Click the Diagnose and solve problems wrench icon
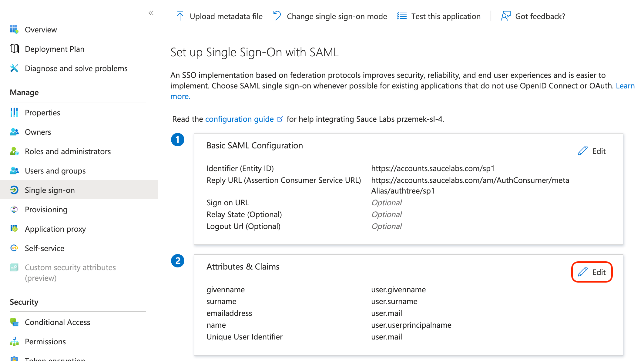The width and height of the screenshot is (644, 361). tap(14, 68)
